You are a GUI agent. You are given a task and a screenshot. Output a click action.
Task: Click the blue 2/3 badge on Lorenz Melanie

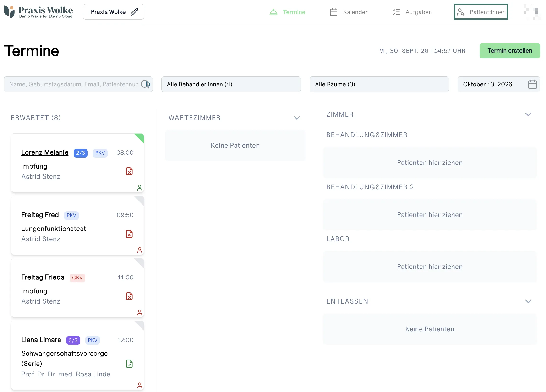click(80, 153)
